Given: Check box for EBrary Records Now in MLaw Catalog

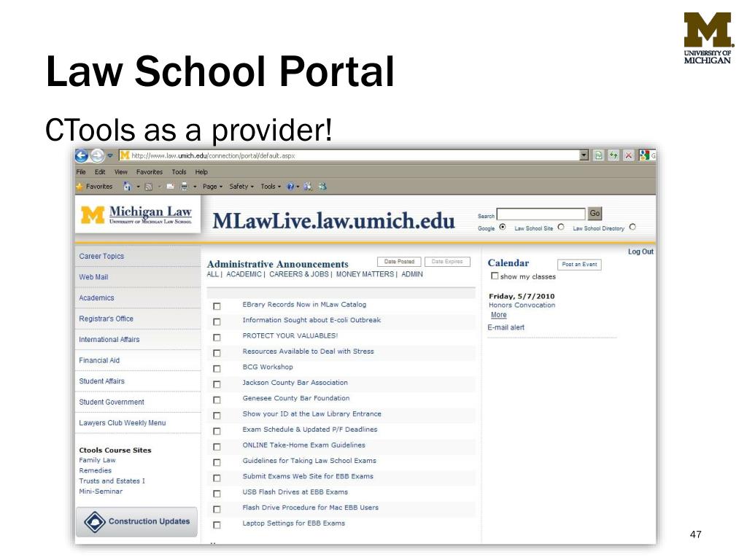Looking at the screenshot, I should tap(217, 306).
